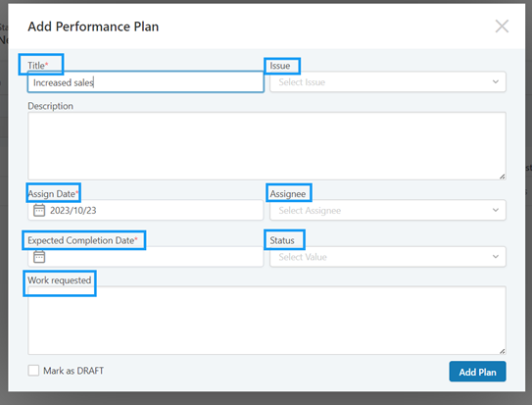Click the Add Plan button
This screenshot has height=405, width=532.
pos(477,372)
